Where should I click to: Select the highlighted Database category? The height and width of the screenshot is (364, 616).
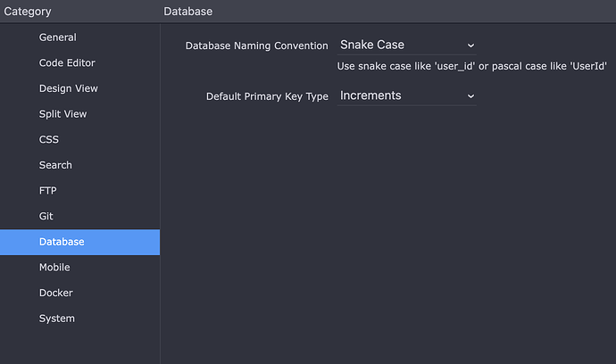79,242
